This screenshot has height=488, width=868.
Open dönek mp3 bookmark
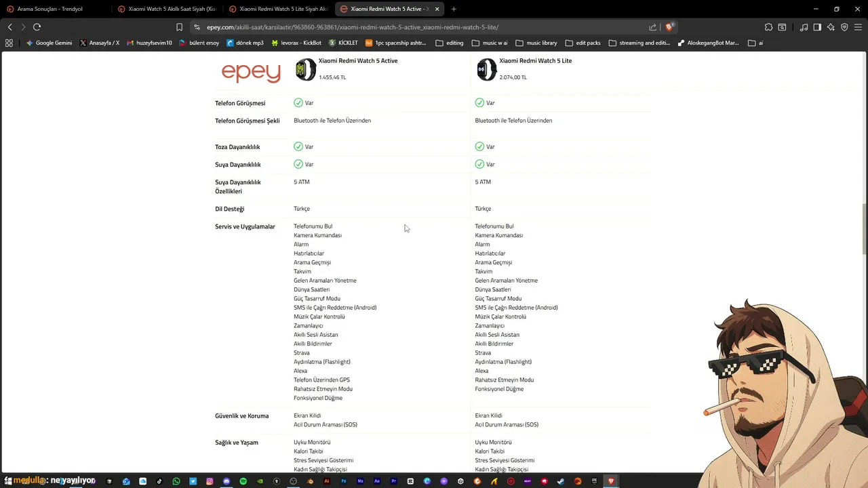coord(245,43)
